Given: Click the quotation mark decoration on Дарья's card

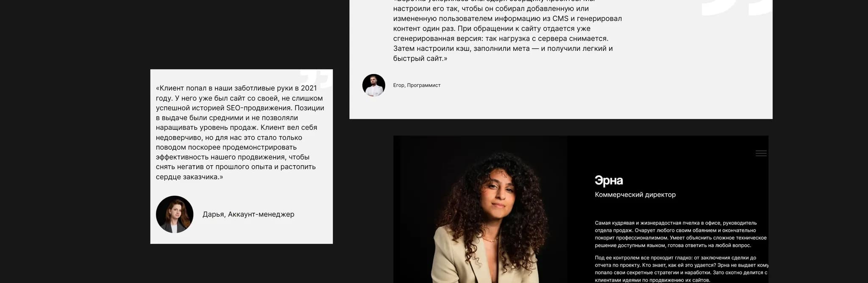Looking at the screenshot, I should (316, 79).
